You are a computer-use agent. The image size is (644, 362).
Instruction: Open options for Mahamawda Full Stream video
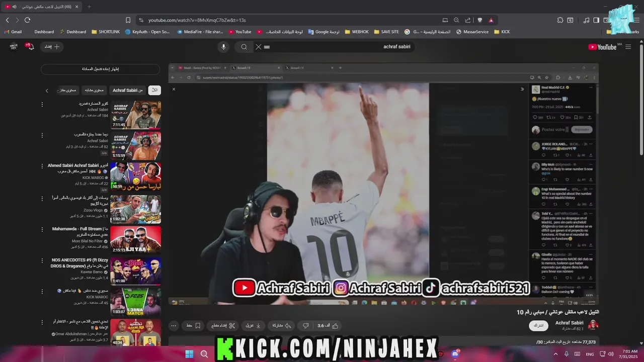pyautogui.click(x=42, y=229)
